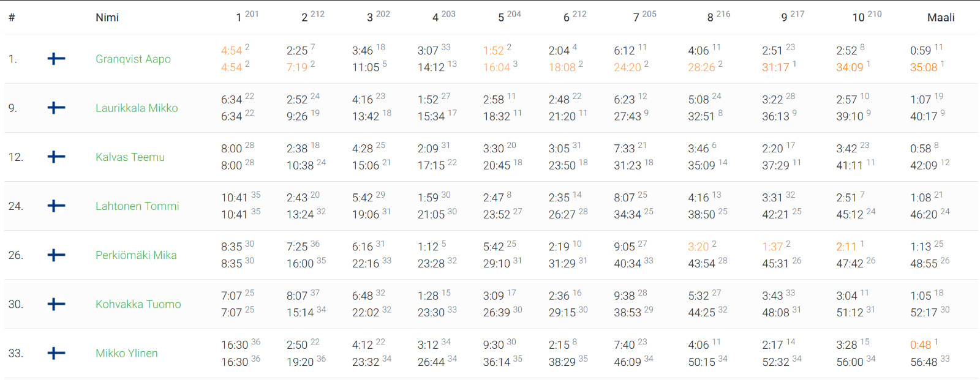Click Finnish flag icon beside Kalvas Teemu
This screenshot has width=980, height=380.
tap(56, 157)
